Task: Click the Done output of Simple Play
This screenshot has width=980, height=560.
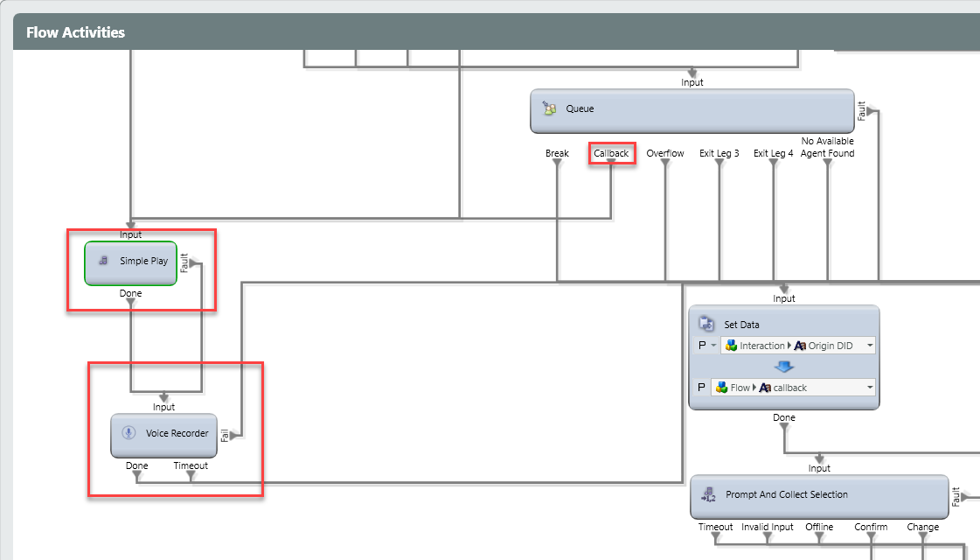Action: click(130, 294)
